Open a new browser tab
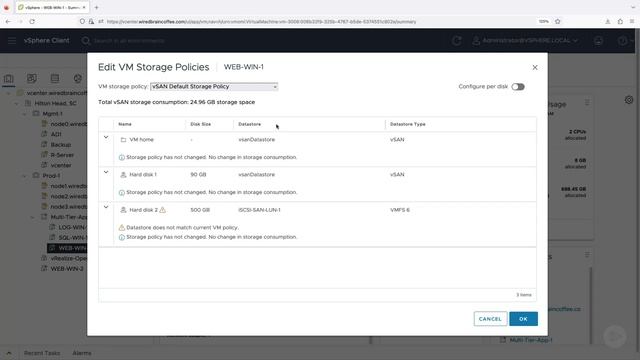 pyautogui.click(x=96, y=7)
